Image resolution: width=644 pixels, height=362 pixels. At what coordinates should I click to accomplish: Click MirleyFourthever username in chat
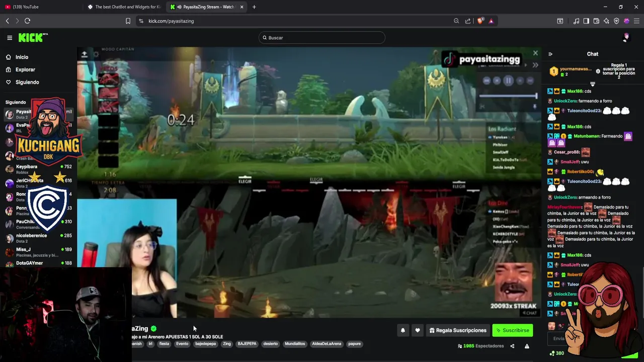click(565, 207)
